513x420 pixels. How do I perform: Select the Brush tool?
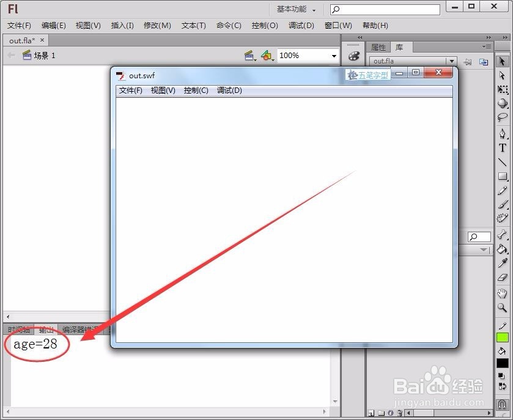pyautogui.click(x=502, y=205)
